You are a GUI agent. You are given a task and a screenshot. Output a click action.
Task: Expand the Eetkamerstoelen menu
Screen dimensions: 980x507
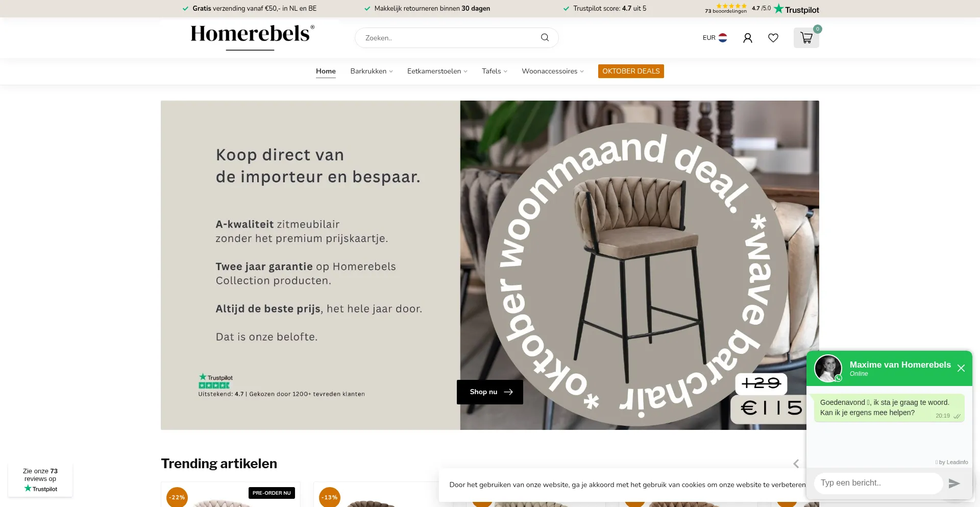point(437,71)
